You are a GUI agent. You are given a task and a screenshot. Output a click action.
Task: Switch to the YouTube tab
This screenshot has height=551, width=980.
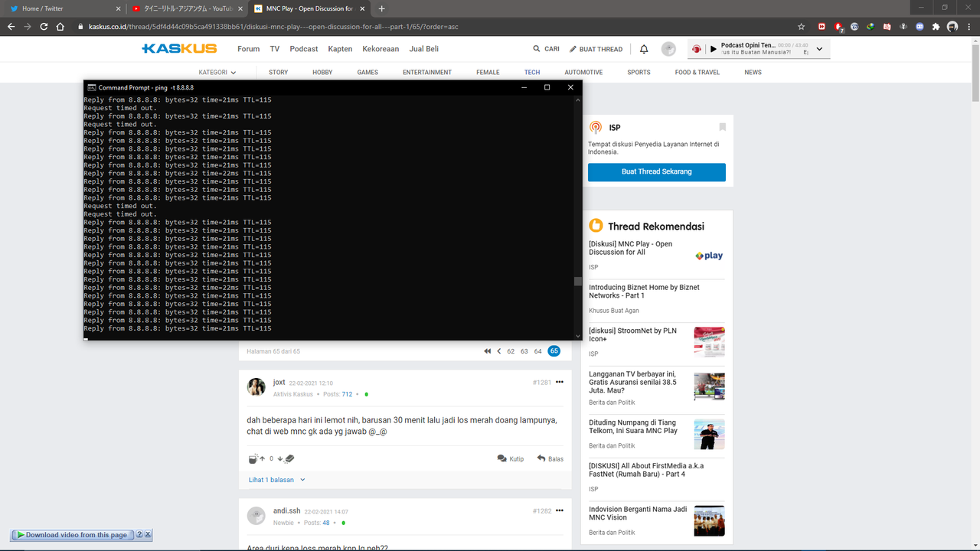tap(187, 8)
